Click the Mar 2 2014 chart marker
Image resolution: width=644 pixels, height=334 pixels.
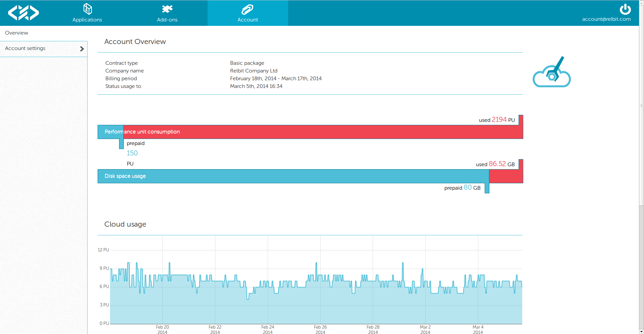(425, 329)
